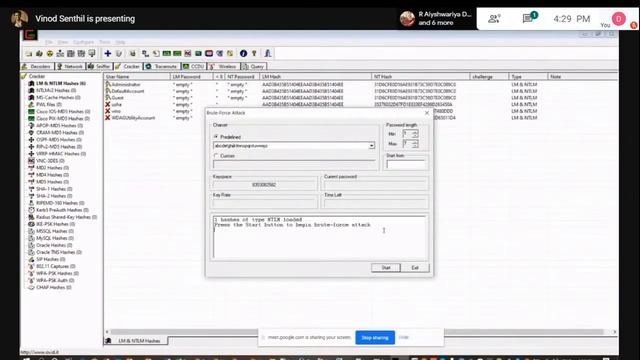Select CHAP Hashes tree item

click(53, 287)
